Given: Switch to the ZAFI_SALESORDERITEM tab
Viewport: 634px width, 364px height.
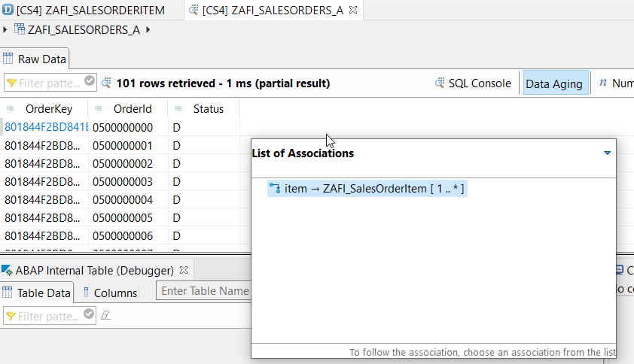Looking at the screenshot, I should coord(84,10).
